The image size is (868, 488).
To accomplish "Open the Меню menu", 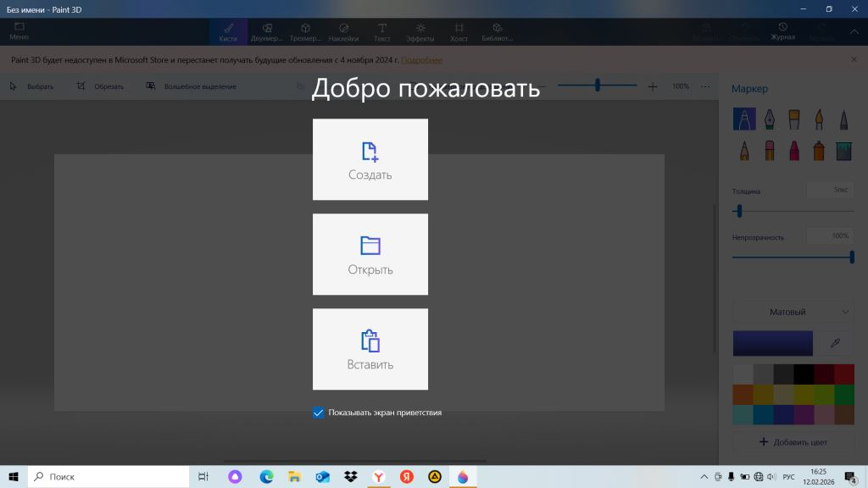I will pos(19,32).
